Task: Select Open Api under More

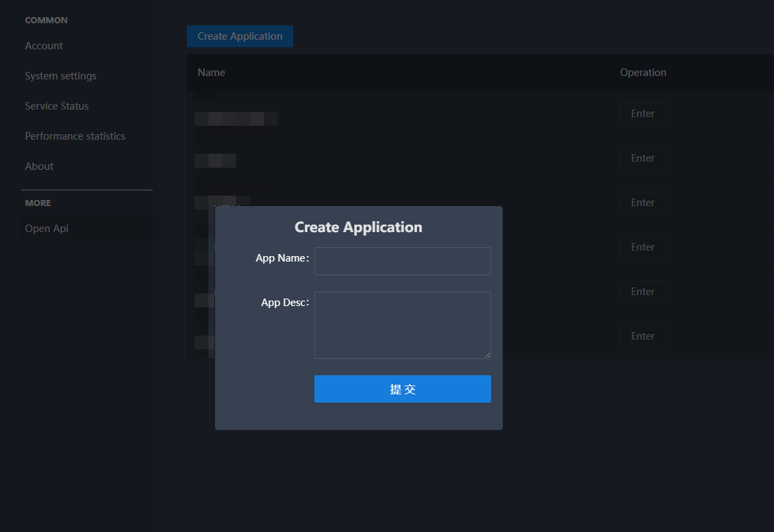Action: [x=47, y=229]
